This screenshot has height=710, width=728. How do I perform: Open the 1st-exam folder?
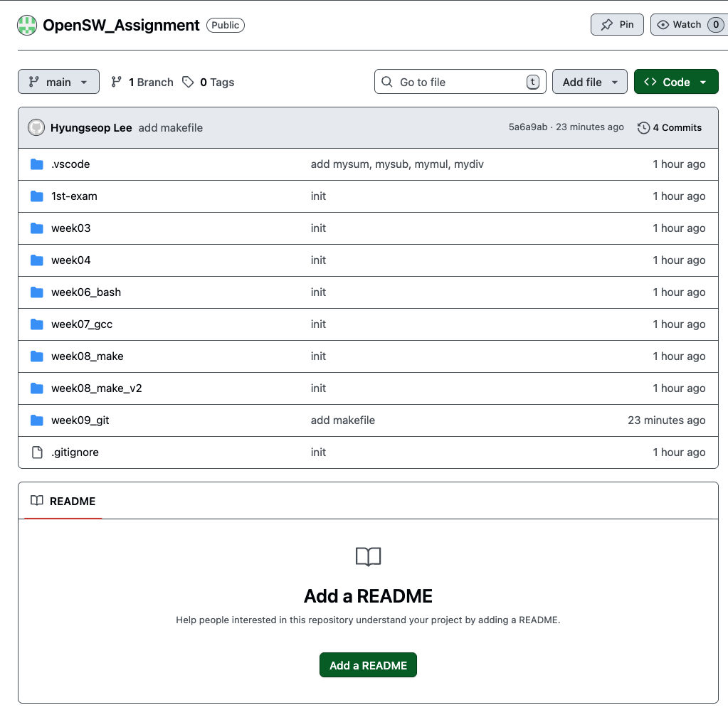click(74, 196)
